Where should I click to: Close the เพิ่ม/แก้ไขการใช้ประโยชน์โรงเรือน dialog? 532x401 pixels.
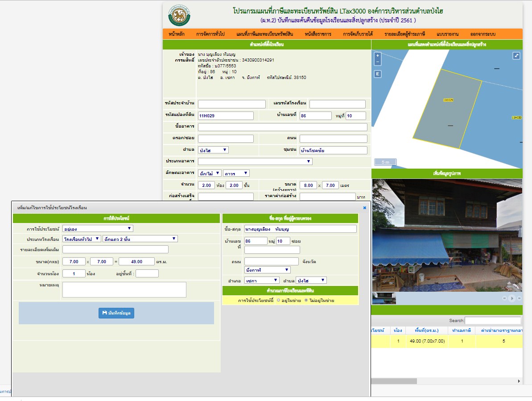pyautogui.click(x=365, y=207)
